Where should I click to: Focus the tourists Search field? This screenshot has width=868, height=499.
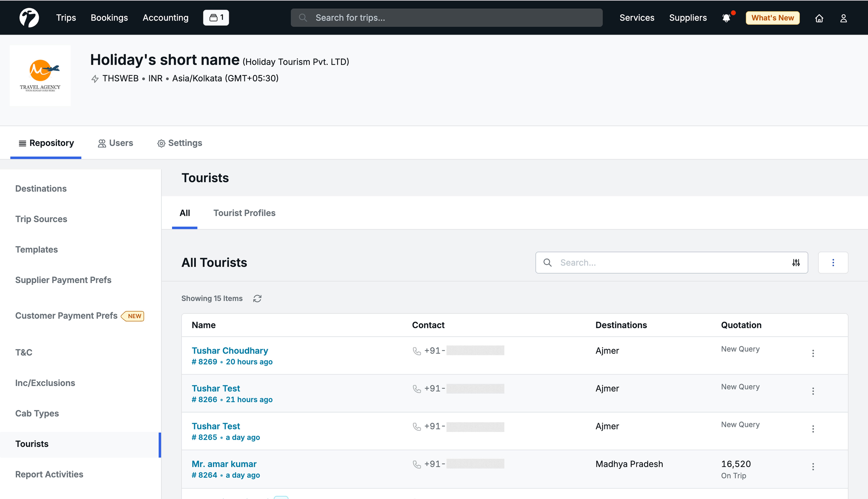click(x=671, y=263)
